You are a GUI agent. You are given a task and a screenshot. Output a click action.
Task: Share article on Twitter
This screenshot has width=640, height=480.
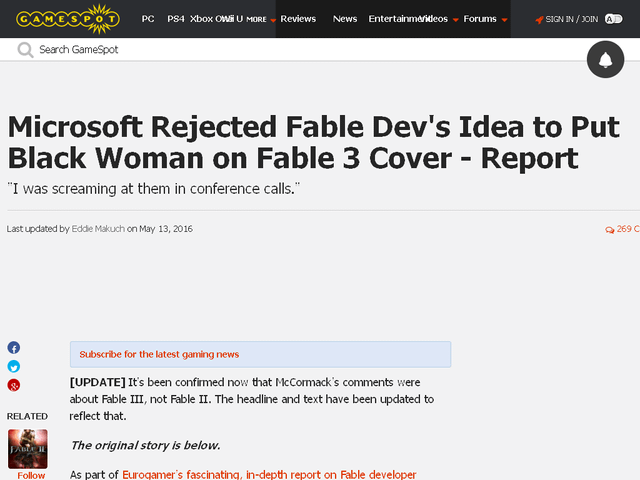13,367
